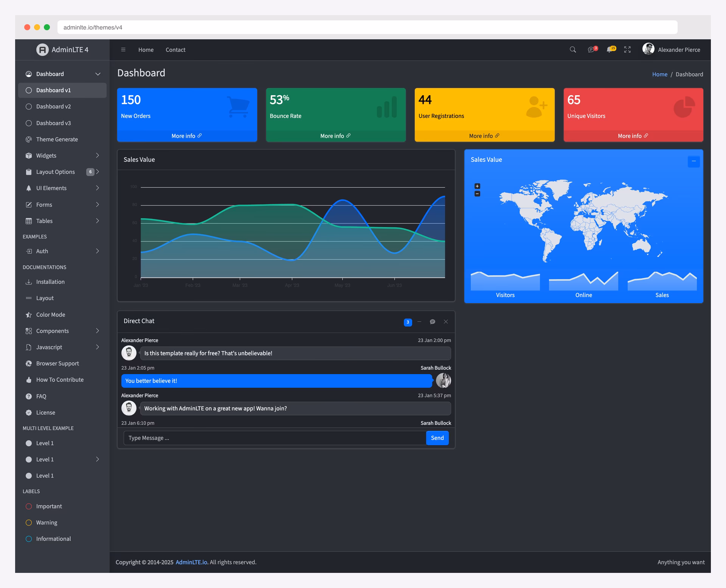The width and height of the screenshot is (726, 588).
Task: Click More info on New Orders card
Action: [x=187, y=136]
